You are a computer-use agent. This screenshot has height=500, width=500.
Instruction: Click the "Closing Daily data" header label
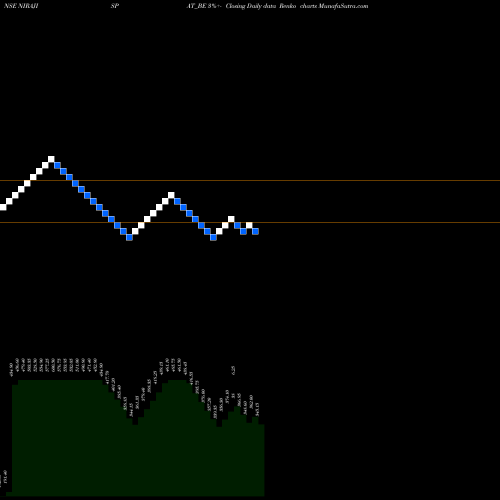tap(251, 6)
